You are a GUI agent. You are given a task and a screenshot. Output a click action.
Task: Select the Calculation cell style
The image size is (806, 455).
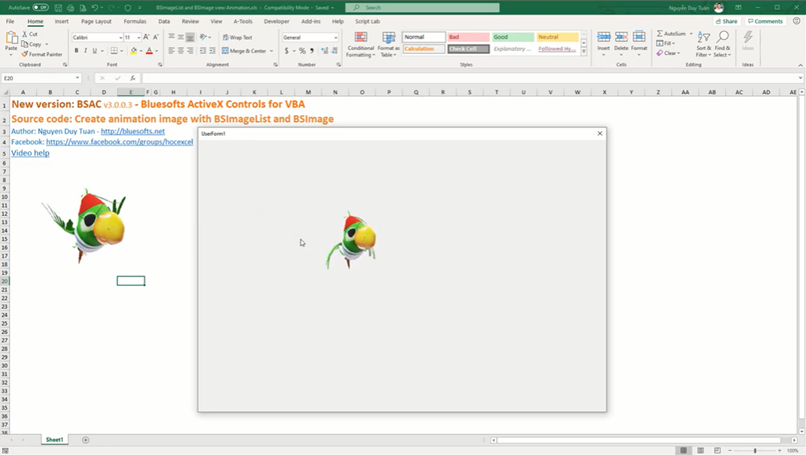(424, 49)
